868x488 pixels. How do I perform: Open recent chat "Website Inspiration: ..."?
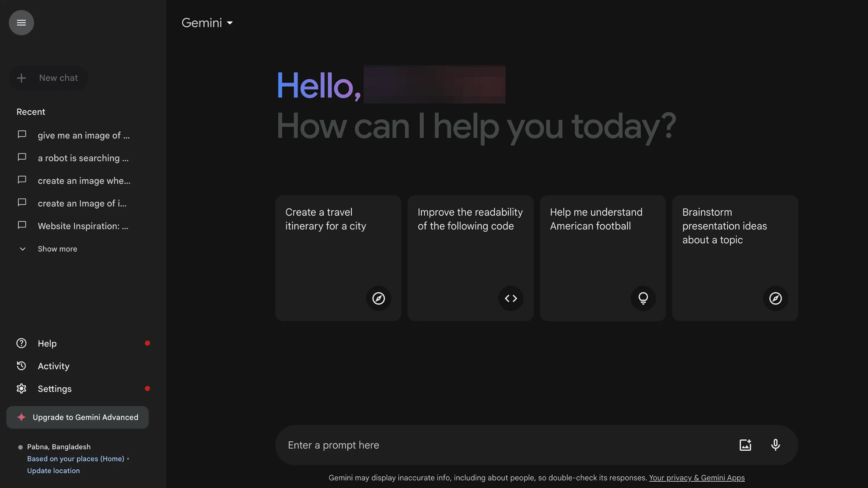coord(83,226)
